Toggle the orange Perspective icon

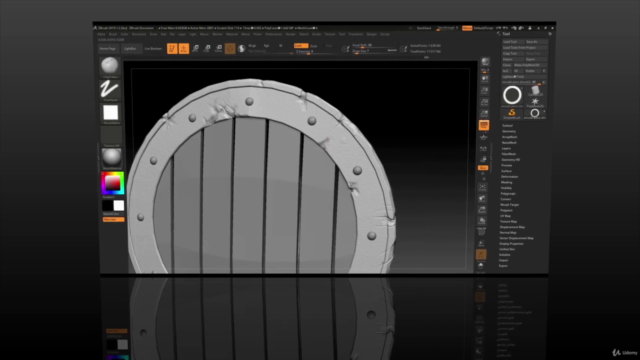[x=484, y=125]
